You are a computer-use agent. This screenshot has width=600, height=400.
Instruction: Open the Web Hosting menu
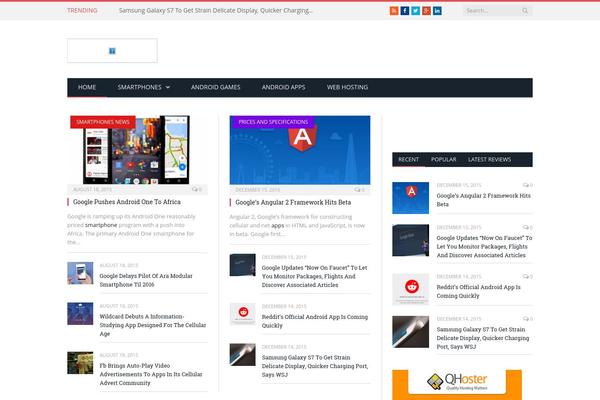click(347, 87)
